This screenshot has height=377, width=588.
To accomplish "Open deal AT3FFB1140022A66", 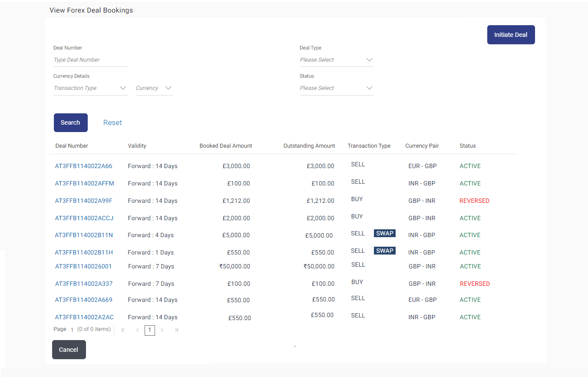I will point(83,166).
